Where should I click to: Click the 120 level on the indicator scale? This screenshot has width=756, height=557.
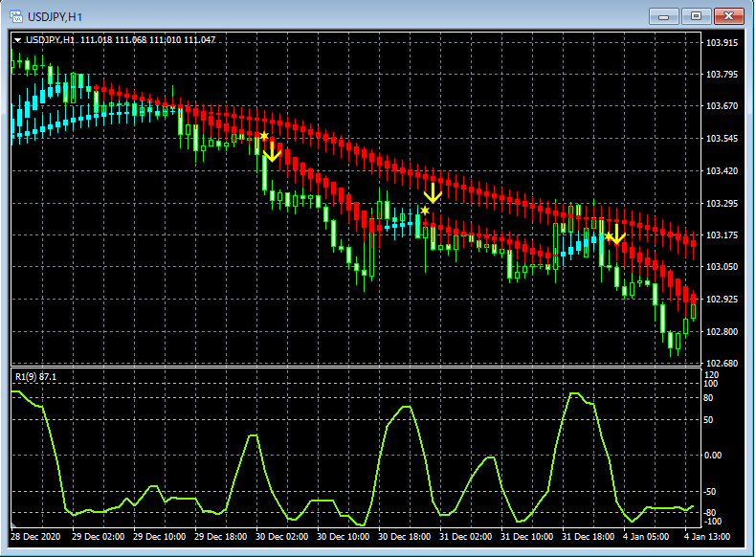[x=711, y=375]
